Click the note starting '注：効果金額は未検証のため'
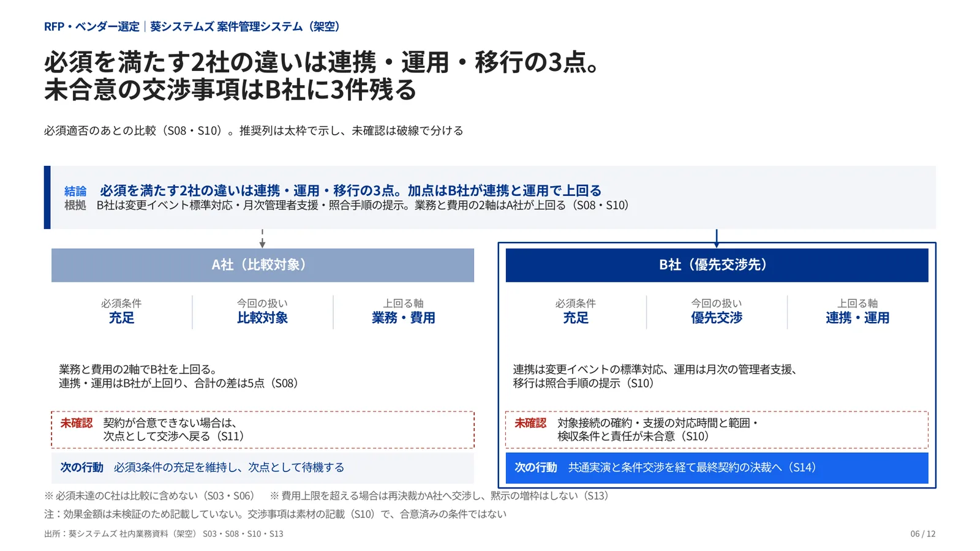Screen dimensions: 980x551 275,514
